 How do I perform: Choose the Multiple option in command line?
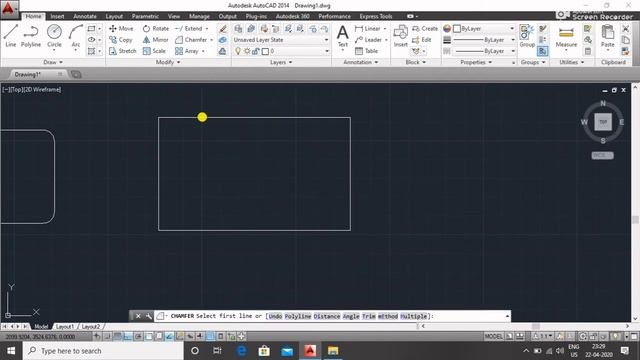pyautogui.click(x=413, y=316)
